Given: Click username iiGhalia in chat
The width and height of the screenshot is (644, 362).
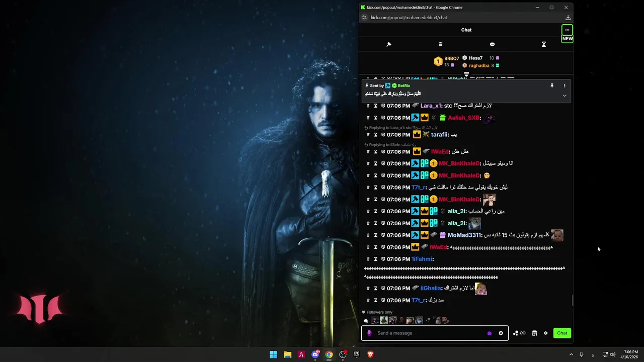Looking at the screenshot, I should (x=431, y=289).
